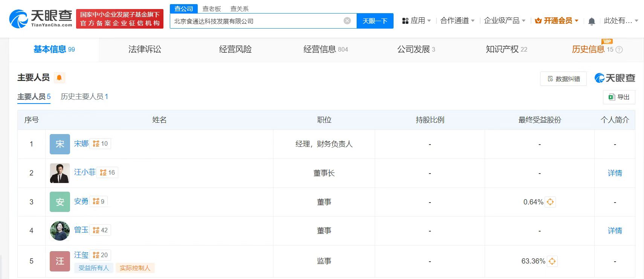Screen dimensions: 644x279
Task: Click the 天眼一下 search button
Action: click(375, 21)
